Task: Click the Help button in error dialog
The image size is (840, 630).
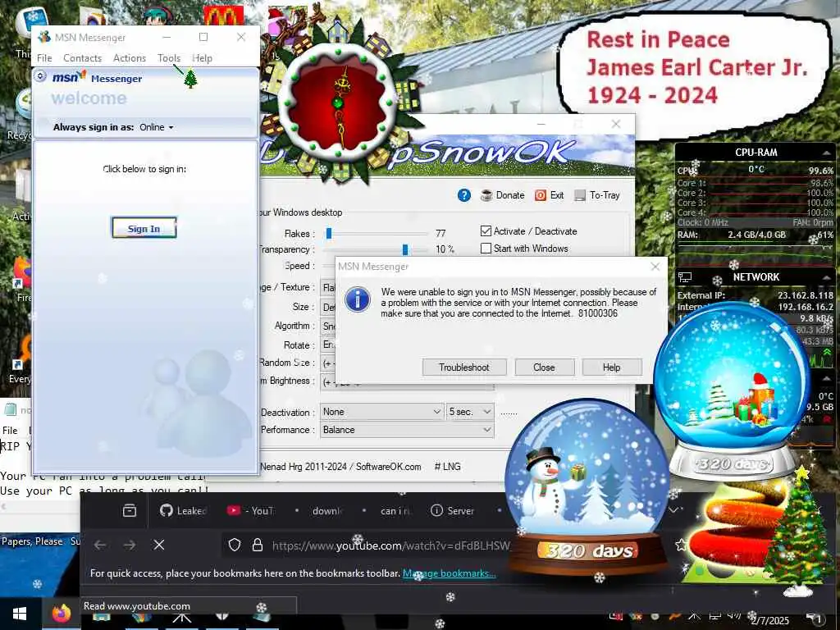Action: [x=612, y=367]
